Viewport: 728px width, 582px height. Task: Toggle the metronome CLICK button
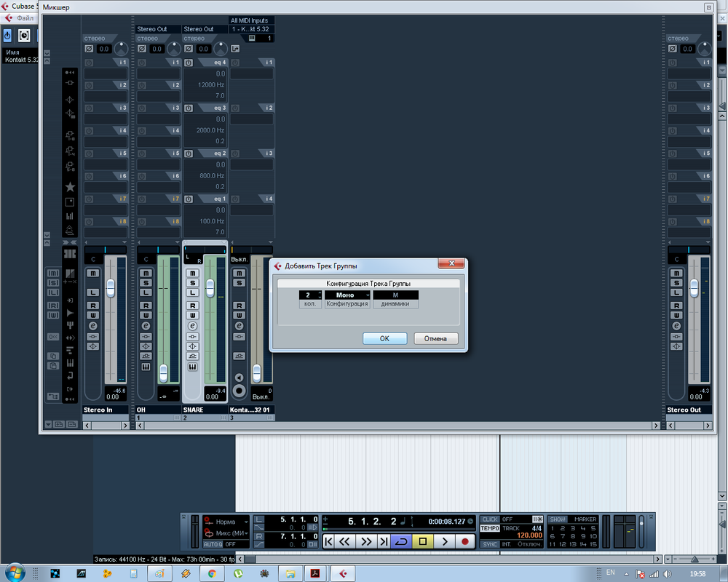click(490, 519)
